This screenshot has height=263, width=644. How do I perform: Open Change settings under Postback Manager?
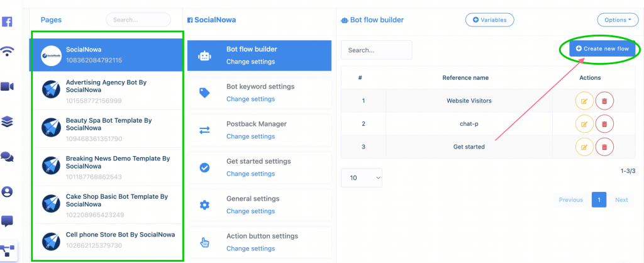250,137
